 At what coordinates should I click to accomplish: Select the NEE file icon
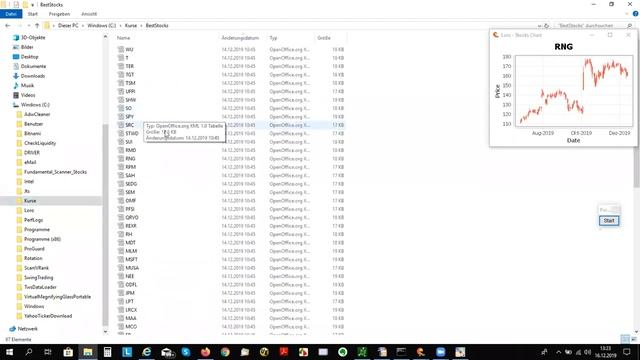121,276
